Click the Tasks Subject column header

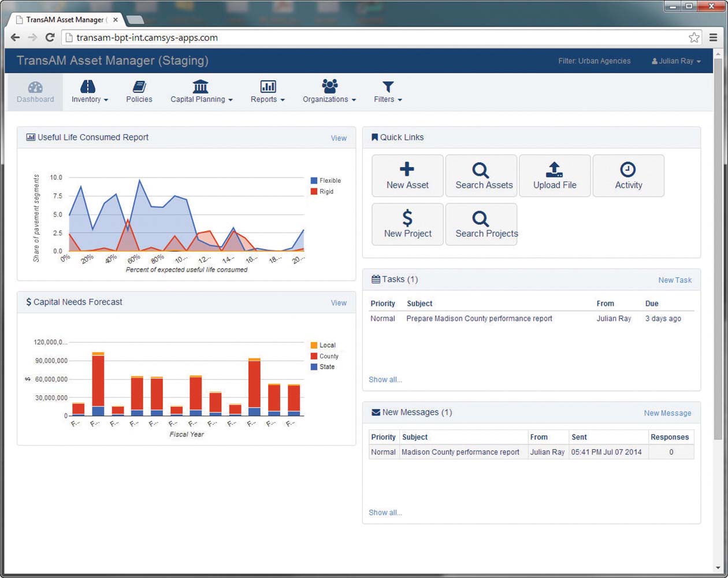click(419, 303)
